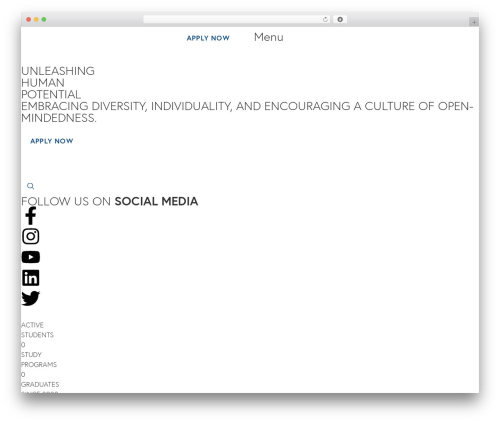Select the 'Unleashing' heading text
The image size is (500, 423).
[x=58, y=71]
